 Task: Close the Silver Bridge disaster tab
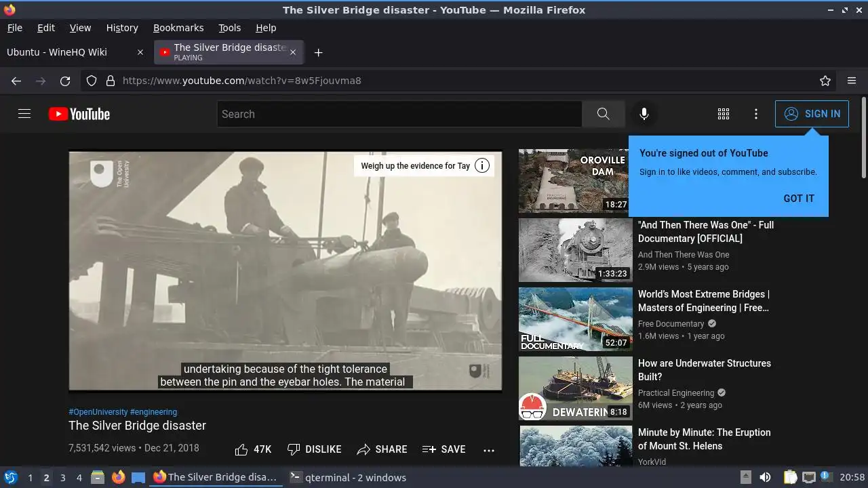293,52
